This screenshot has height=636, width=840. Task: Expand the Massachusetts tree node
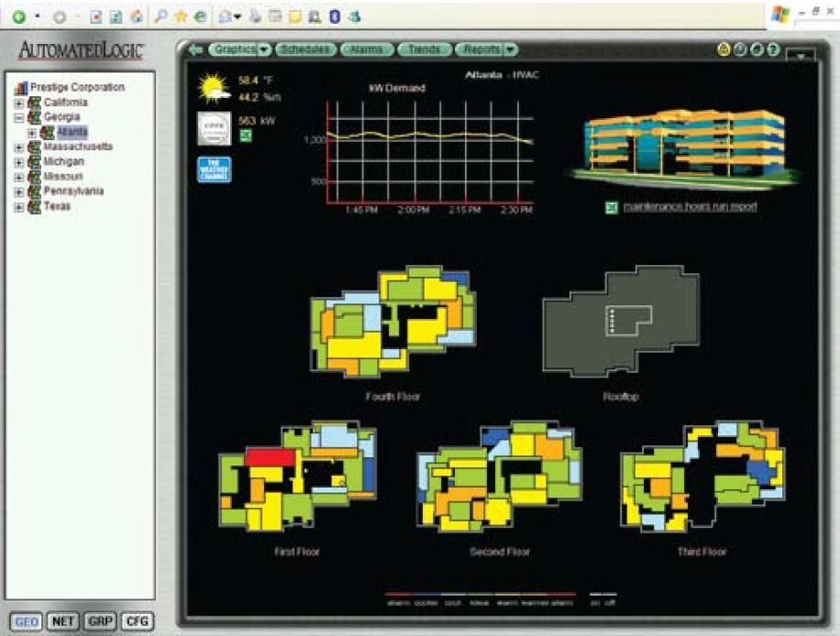click(18, 148)
